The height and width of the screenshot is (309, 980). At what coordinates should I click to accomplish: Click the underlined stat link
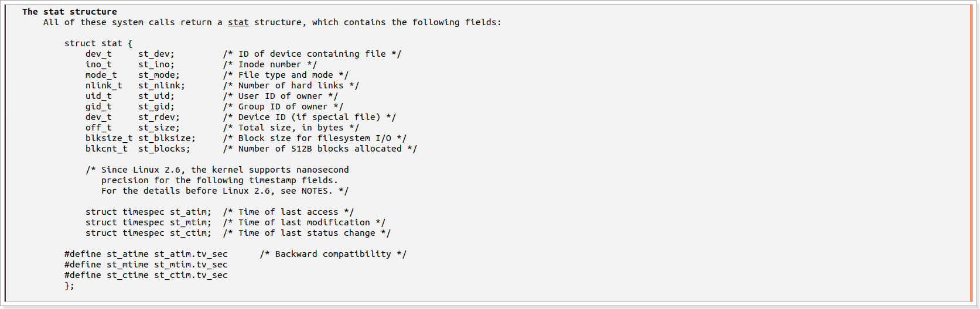pos(238,22)
